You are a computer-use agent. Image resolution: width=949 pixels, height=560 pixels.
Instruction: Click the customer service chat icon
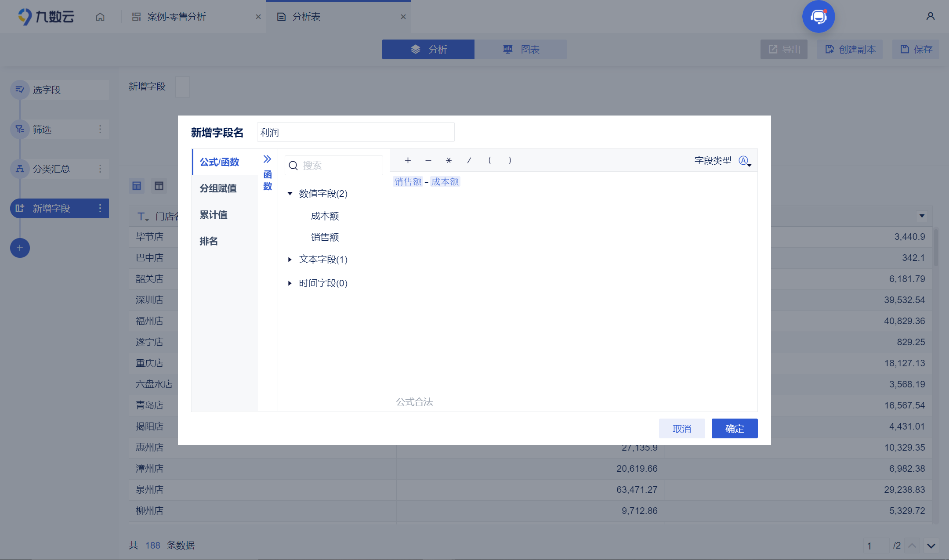pyautogui.click(x=819, y=17)
